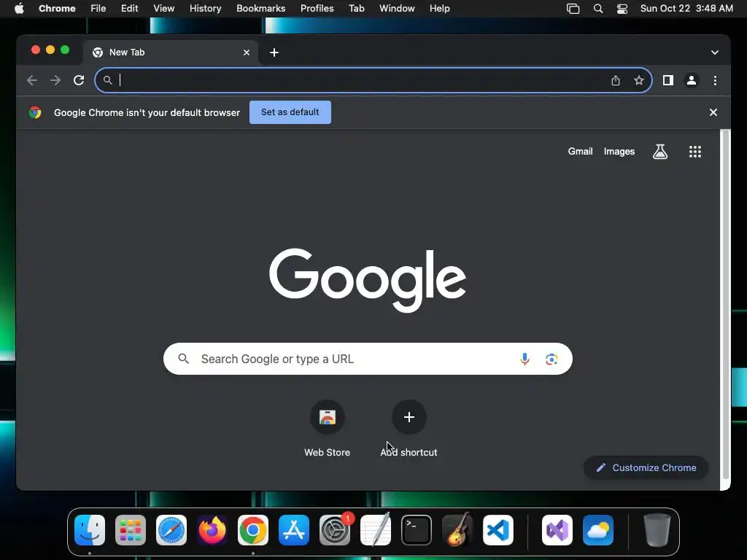Open Google Images link
Screen dimensions: 747x560
pos(619,152)
